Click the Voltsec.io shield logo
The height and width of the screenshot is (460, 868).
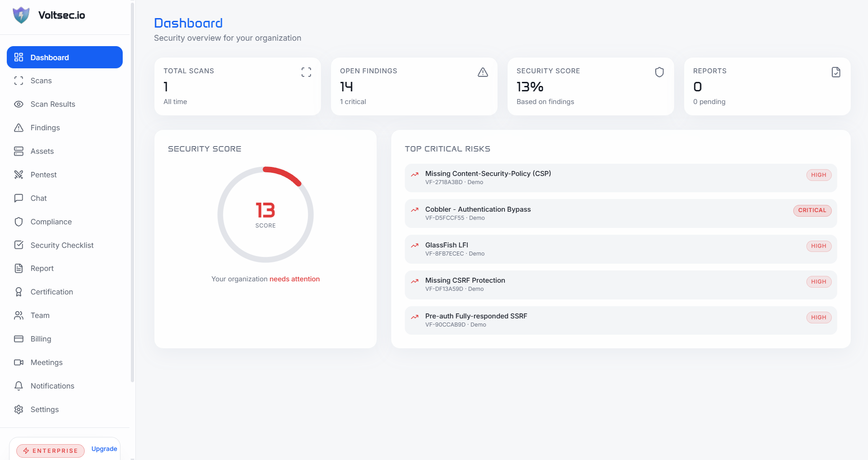tap(21, 15)
